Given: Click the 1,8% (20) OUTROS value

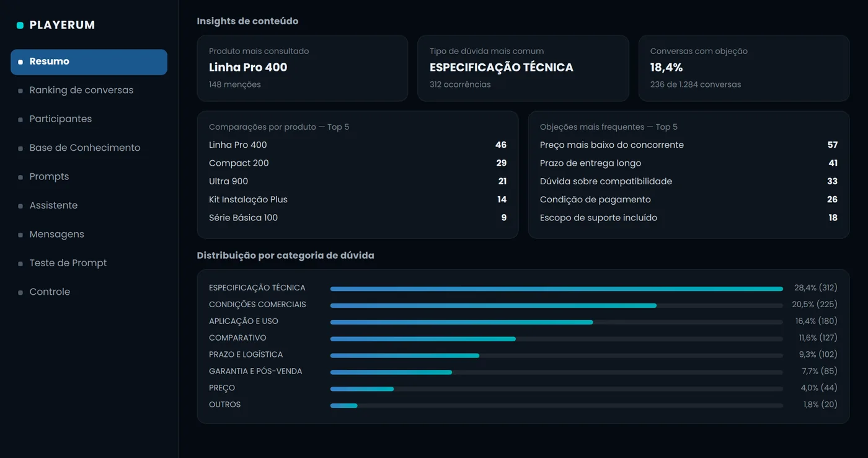Looking at the screenshot, I should click(820, 405).
